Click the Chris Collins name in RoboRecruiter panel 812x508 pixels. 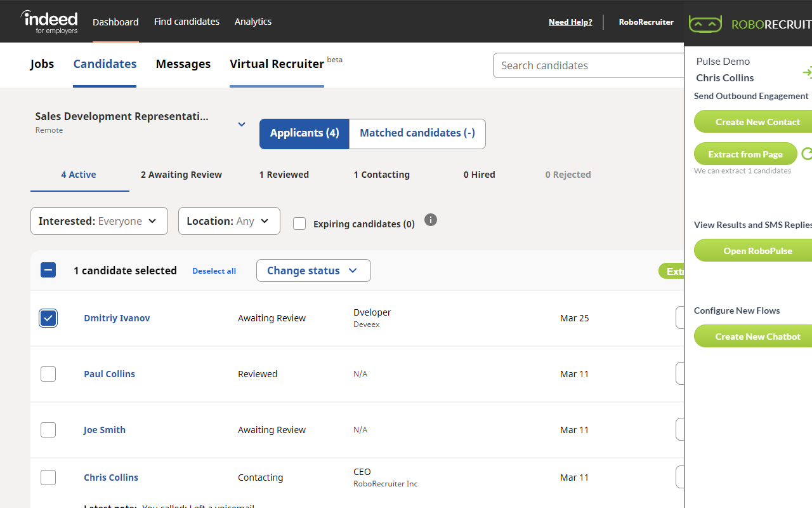[x=725, y=78]
